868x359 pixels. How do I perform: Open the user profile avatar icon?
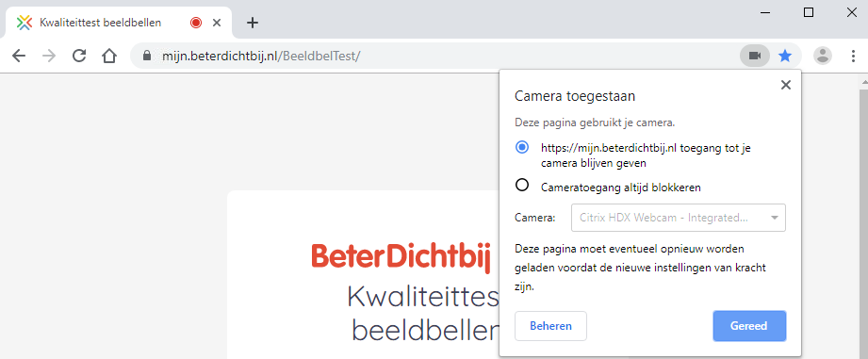(823, 56)
